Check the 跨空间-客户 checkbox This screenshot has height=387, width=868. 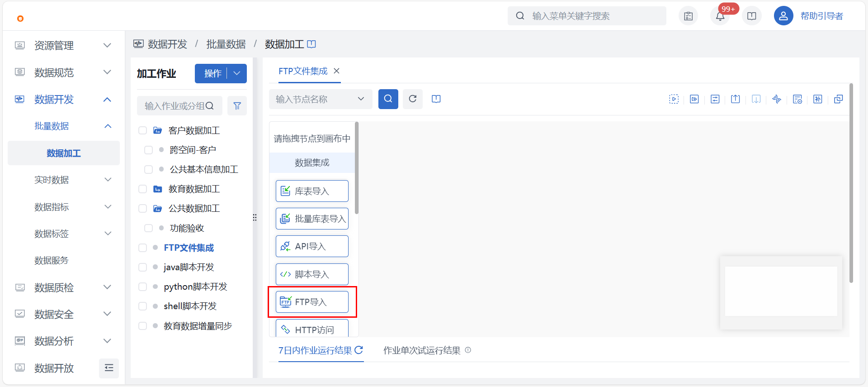point(148,150)
